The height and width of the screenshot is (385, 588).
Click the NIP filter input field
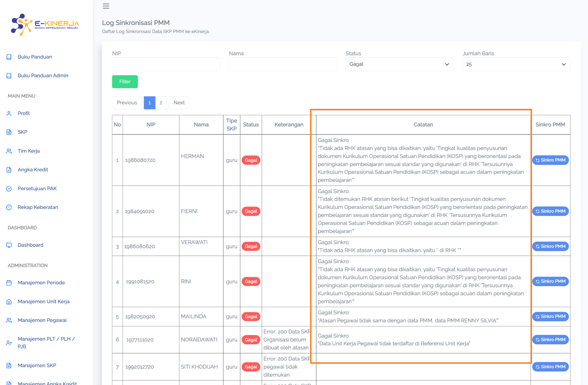click(x=166, y=64)
